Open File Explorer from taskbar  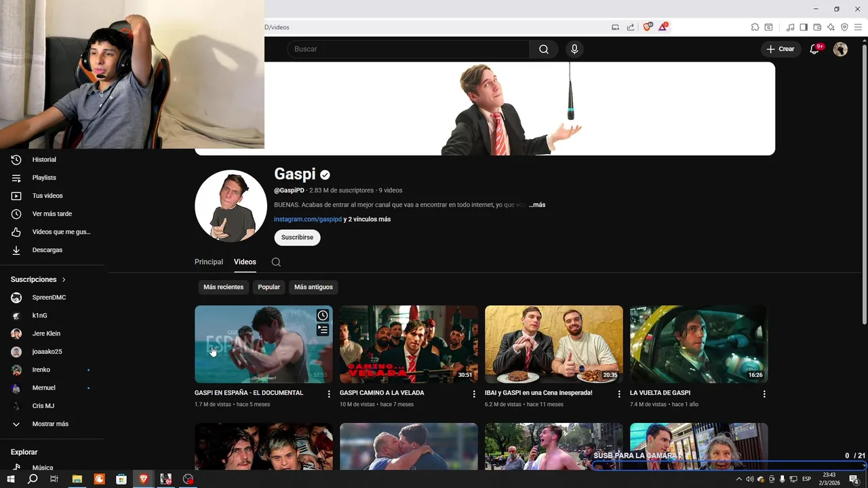click(77, 479)
